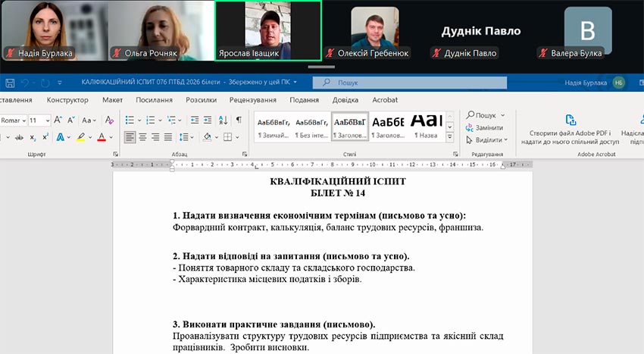The height and width of the screenshot is (354, 644).
Task: Click Пошук button in Редагування group
Action: (485, 115)
